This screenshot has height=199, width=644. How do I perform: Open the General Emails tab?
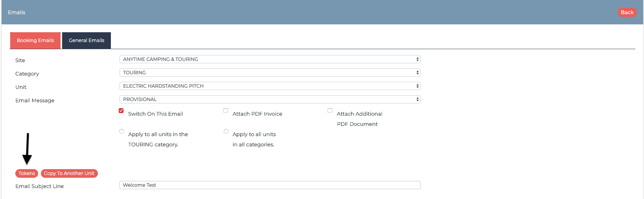point(86,41)
